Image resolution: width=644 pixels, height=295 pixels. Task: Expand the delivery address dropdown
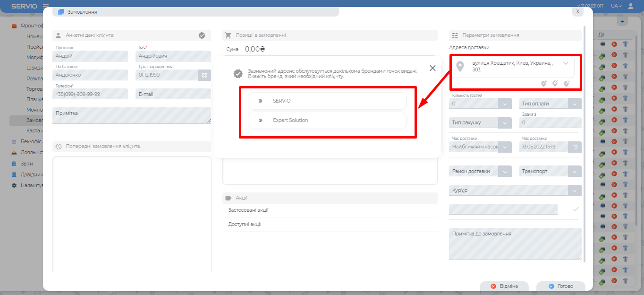(566, 63)
